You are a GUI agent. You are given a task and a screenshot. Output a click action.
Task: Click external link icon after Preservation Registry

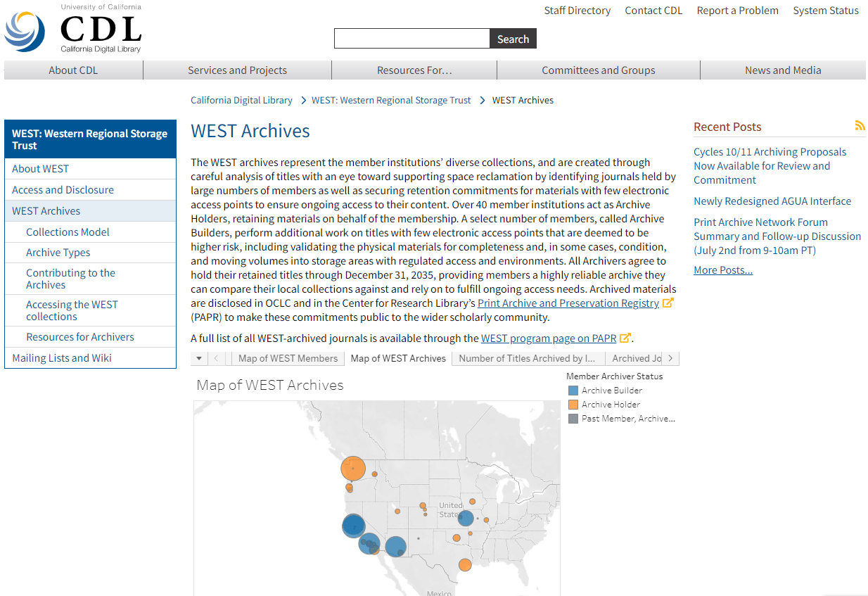click(x=668, y=303)
